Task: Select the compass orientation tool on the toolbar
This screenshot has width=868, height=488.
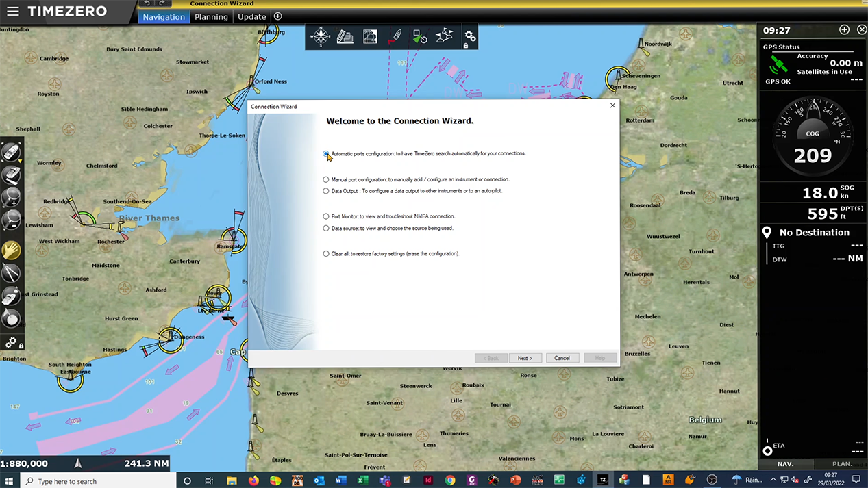Action: click(321, 36)
